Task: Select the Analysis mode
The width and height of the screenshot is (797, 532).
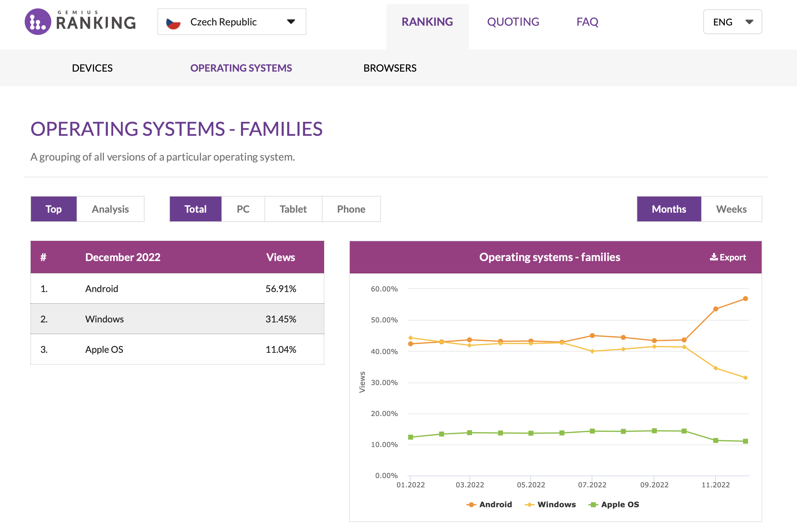Action: [x=110, y=209]
